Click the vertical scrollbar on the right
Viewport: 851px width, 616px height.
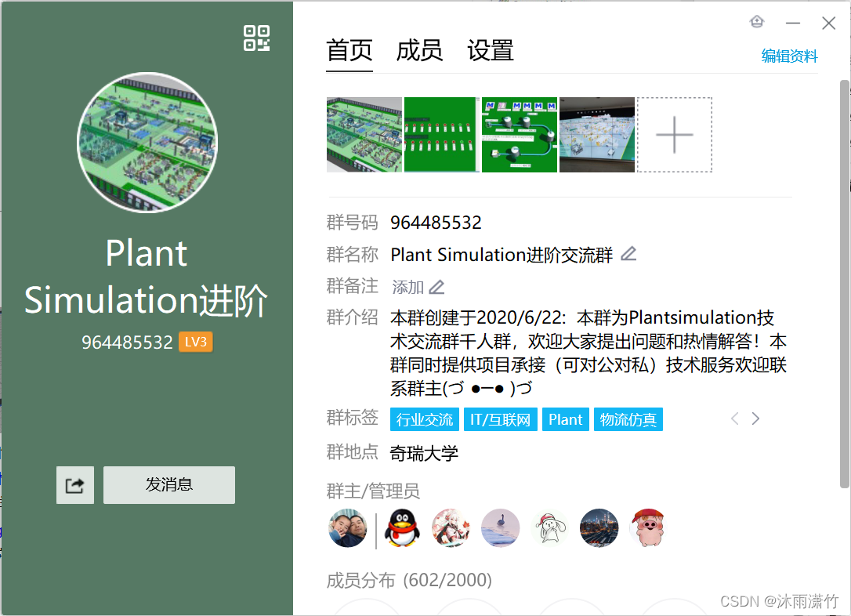tap(845, 284)
